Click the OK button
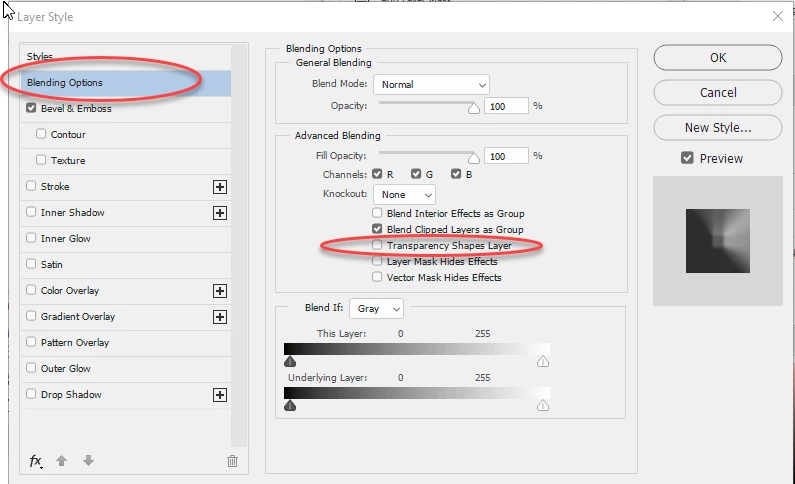This screenshot has height=484, width=795. (x=717, y=58)
